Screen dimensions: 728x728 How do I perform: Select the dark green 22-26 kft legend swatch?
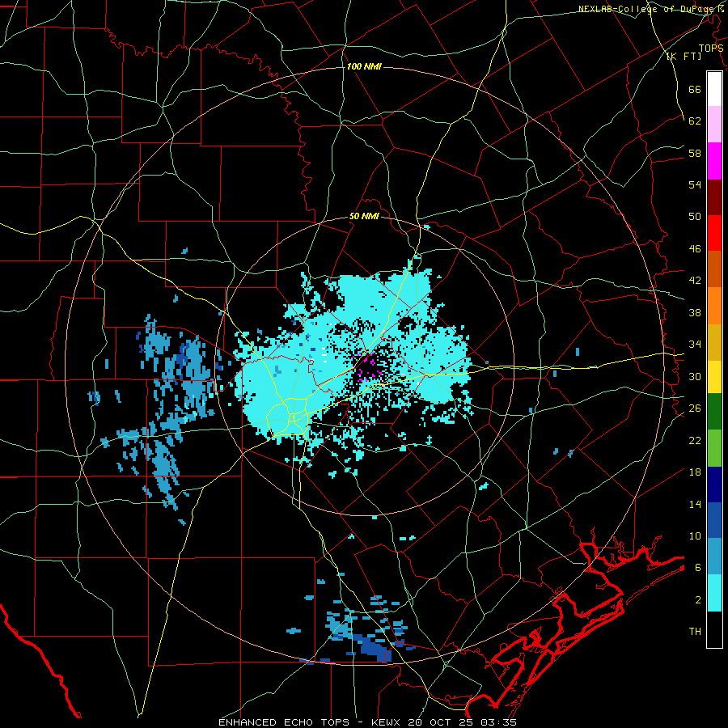point(714,412)
